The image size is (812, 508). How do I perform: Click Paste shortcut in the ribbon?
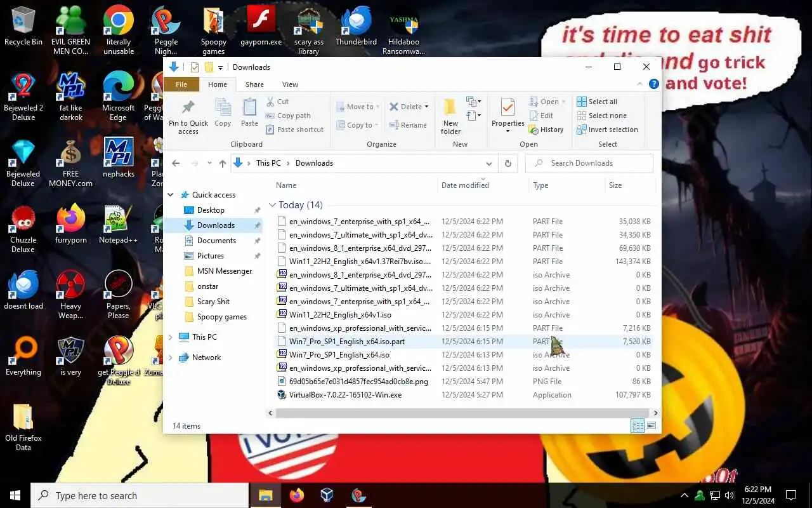pos(294,130)
